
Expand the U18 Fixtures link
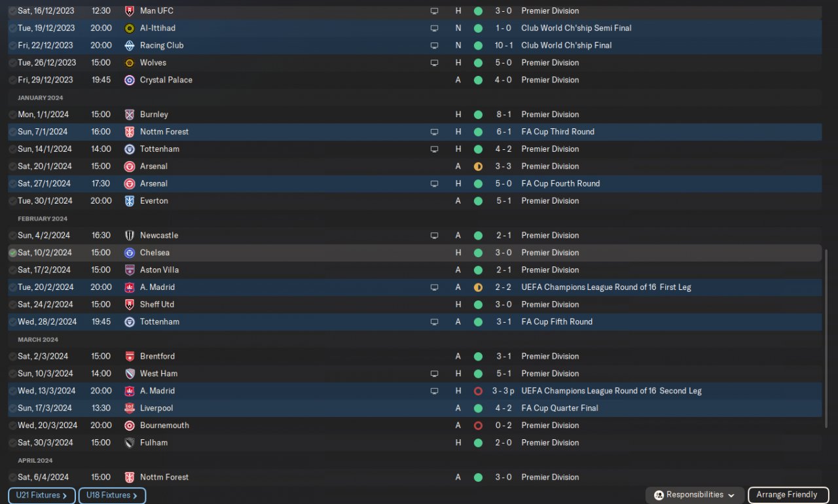112,495
